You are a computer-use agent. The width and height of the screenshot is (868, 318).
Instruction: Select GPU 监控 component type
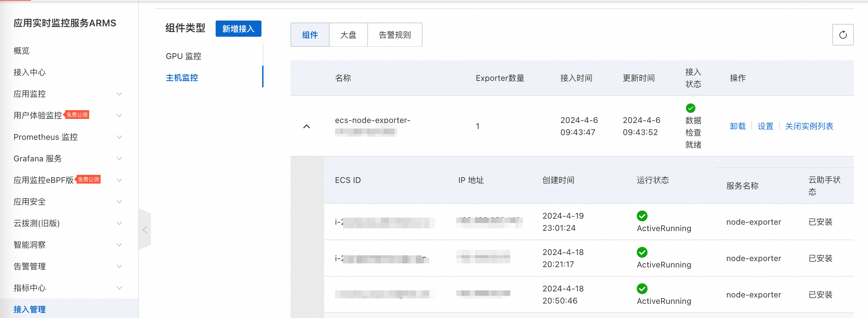coord(183,56)
